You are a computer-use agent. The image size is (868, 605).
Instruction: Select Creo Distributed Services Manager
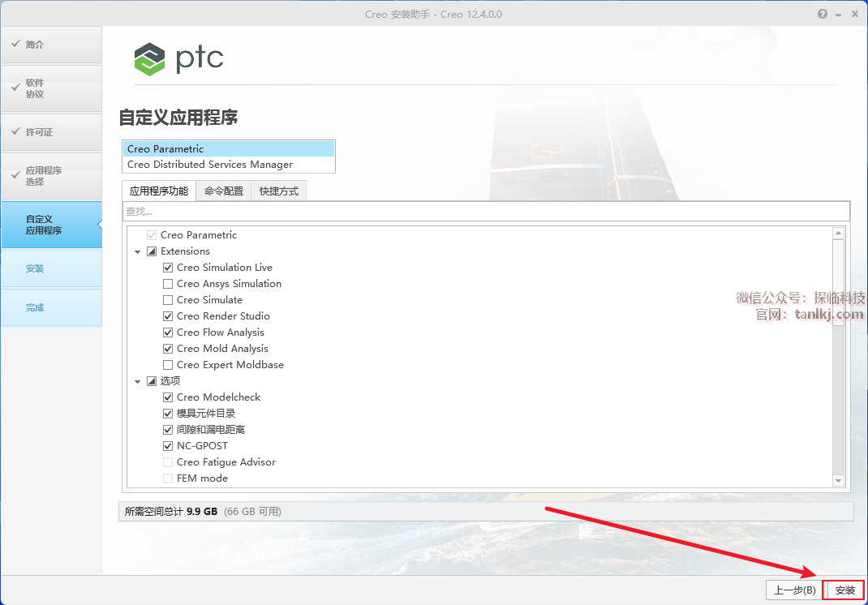[x=229, y=165]
